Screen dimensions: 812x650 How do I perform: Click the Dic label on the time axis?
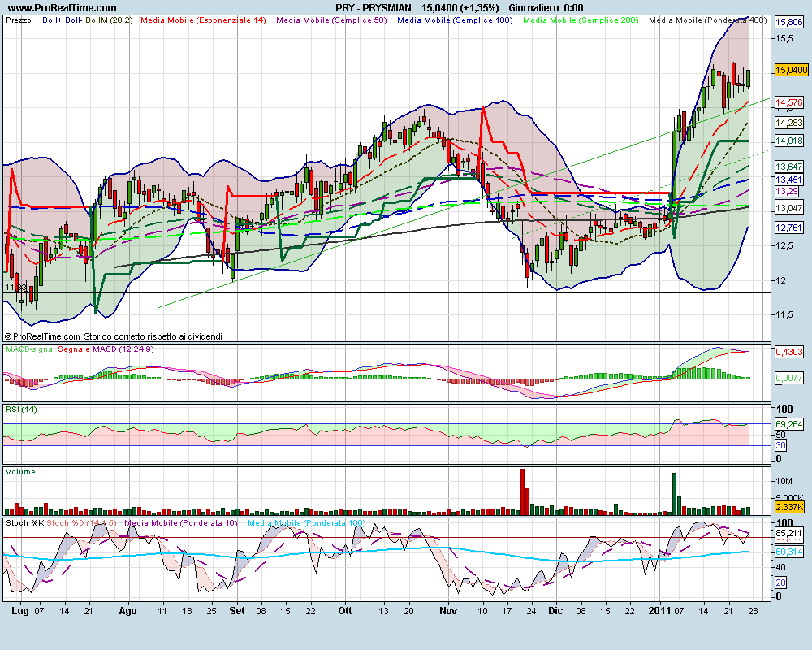[x=555, y=611]
